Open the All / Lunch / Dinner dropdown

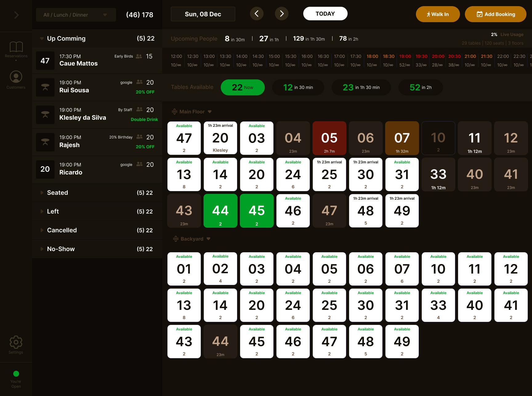(x=76, y=15)
